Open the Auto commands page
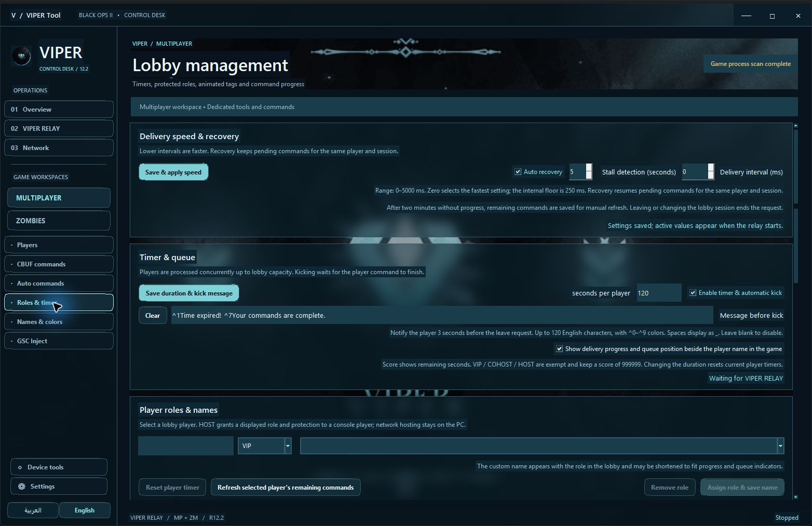Screen dimensions: 812x526 [59, 284]
